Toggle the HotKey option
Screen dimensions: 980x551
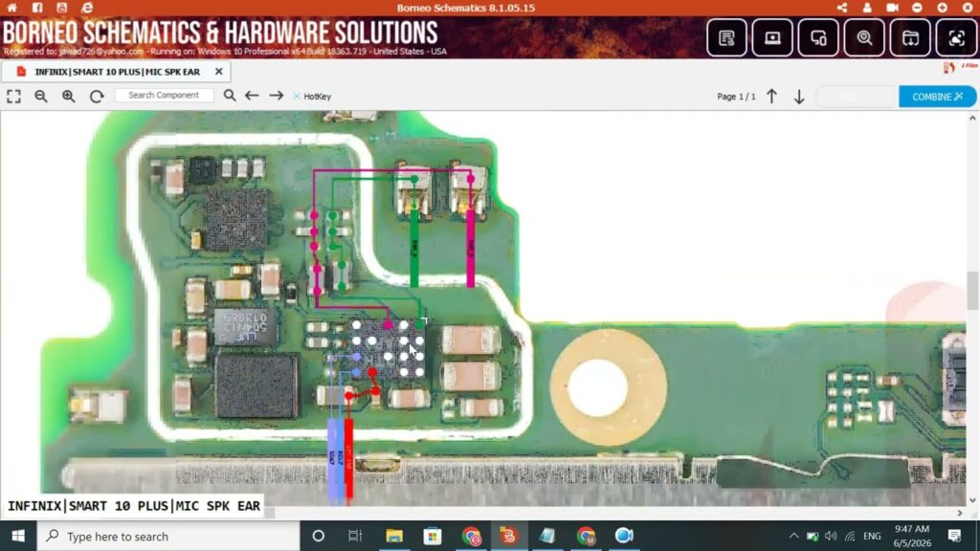click(x=312, y=97)
